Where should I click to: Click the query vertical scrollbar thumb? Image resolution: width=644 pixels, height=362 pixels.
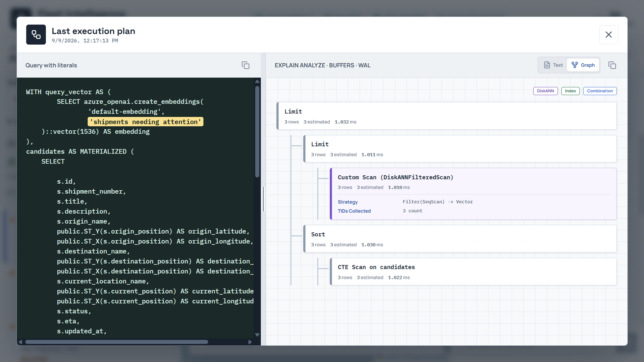click(x=257, y=131)
